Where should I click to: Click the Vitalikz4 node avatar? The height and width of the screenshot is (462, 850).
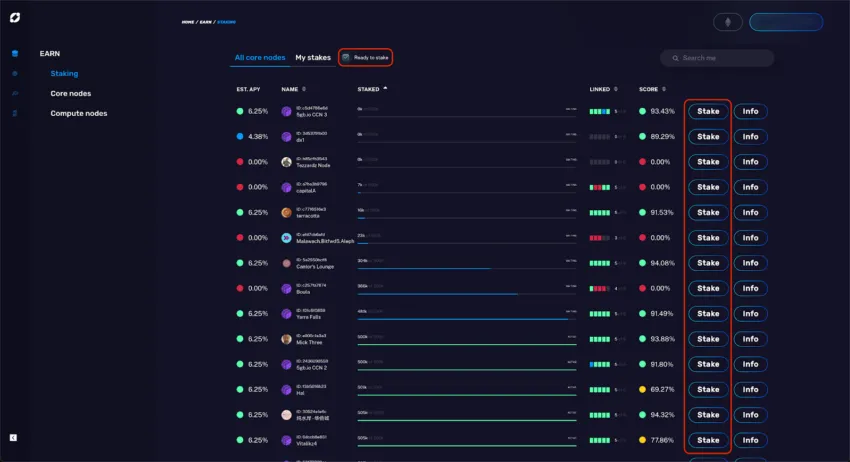286,440
